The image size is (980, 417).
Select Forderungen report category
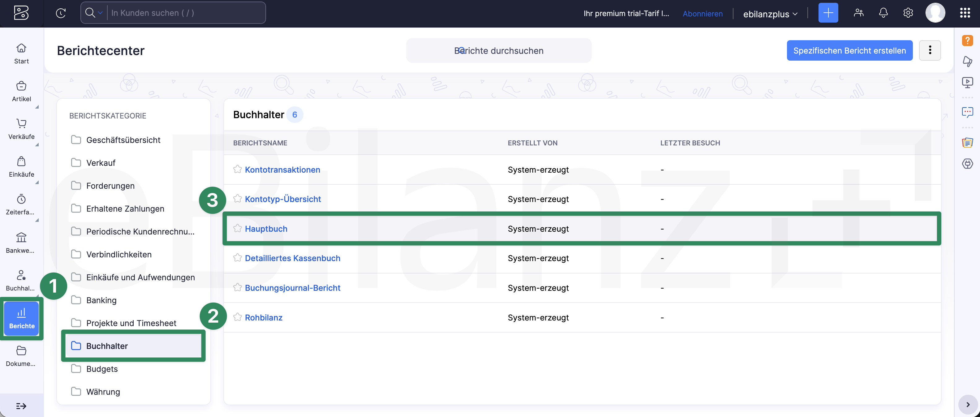tap(133, 185)
